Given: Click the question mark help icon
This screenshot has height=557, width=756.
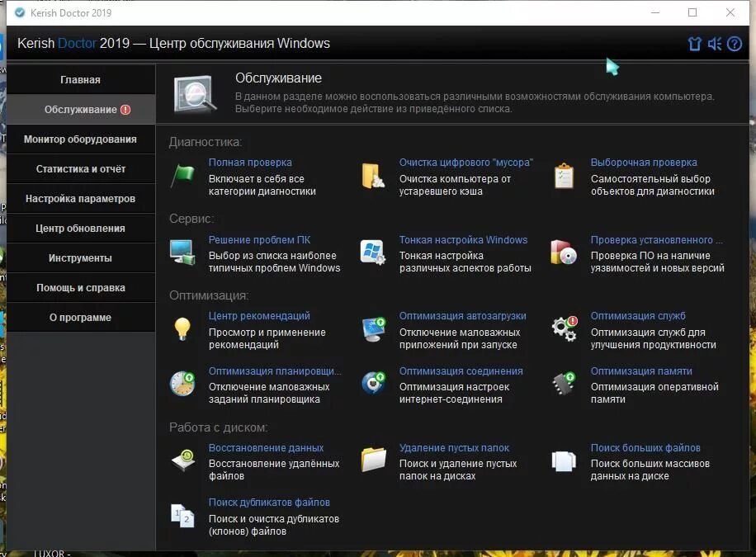Looking at the screenshot, I should 735,44.
